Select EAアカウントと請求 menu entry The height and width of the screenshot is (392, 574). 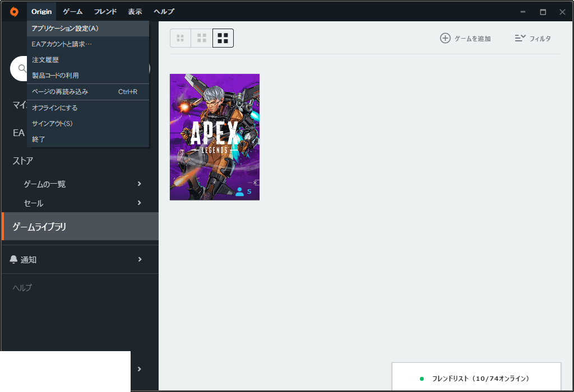tap(88, 44)
